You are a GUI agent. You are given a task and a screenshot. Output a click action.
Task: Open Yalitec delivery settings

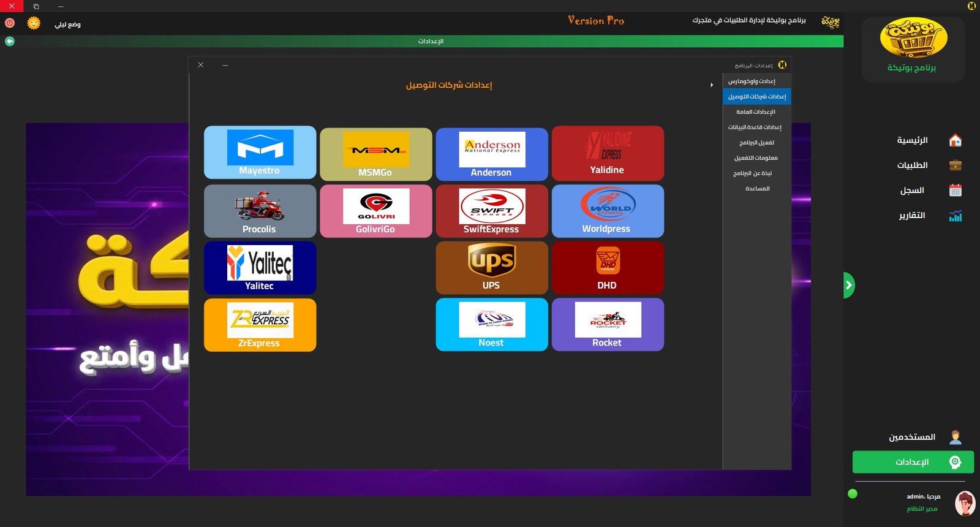(x=260, y=268)
